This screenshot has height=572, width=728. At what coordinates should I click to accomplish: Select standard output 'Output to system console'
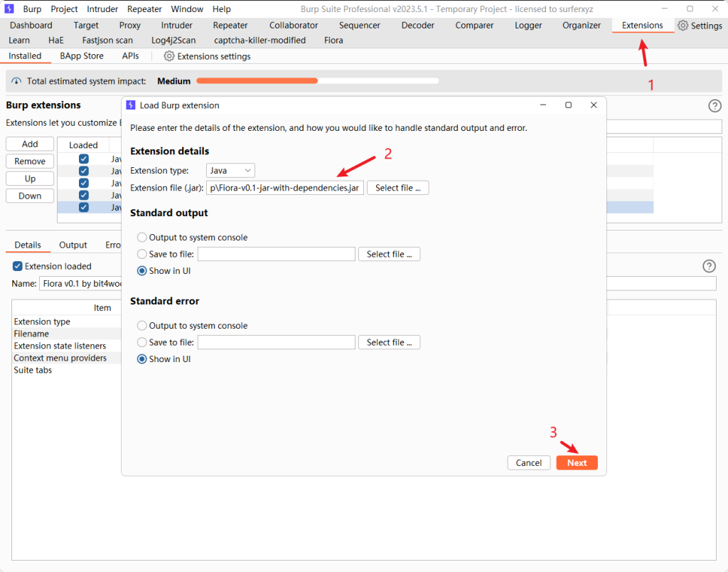tap(142, 238)
